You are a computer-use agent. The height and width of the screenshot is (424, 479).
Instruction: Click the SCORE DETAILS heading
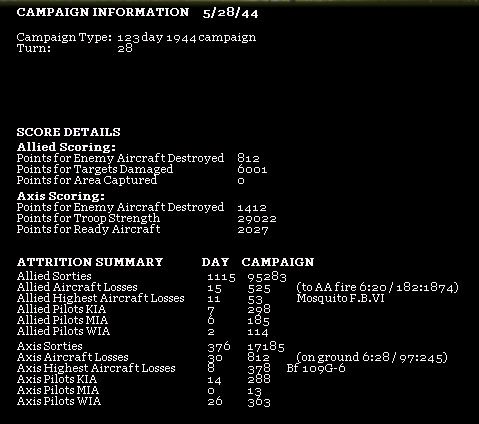(68, 132)
